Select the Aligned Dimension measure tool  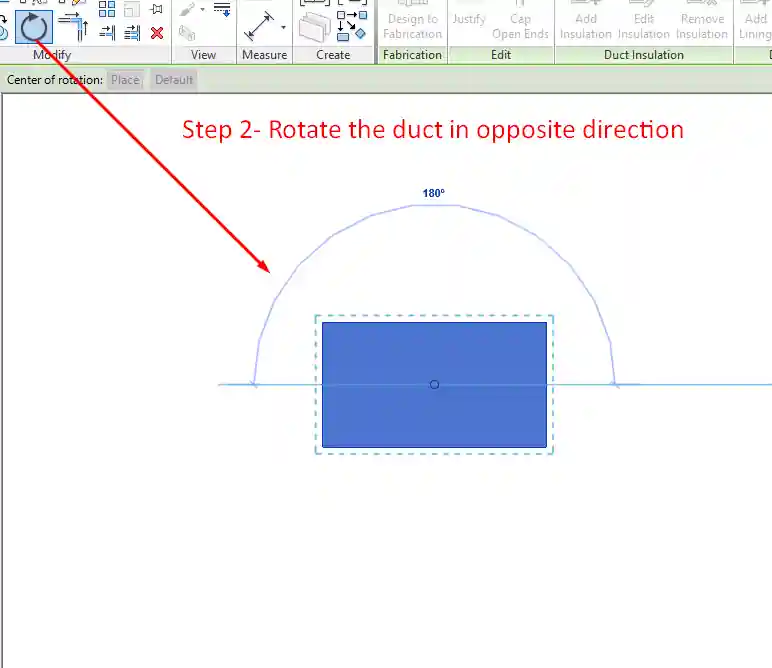[x=259, y=25]
